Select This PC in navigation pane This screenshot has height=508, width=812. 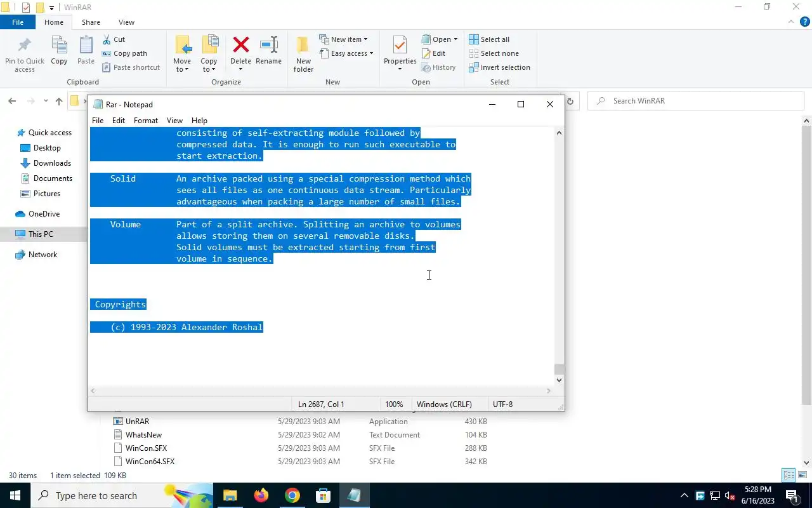pyautogui.click(x=34, y=234)
